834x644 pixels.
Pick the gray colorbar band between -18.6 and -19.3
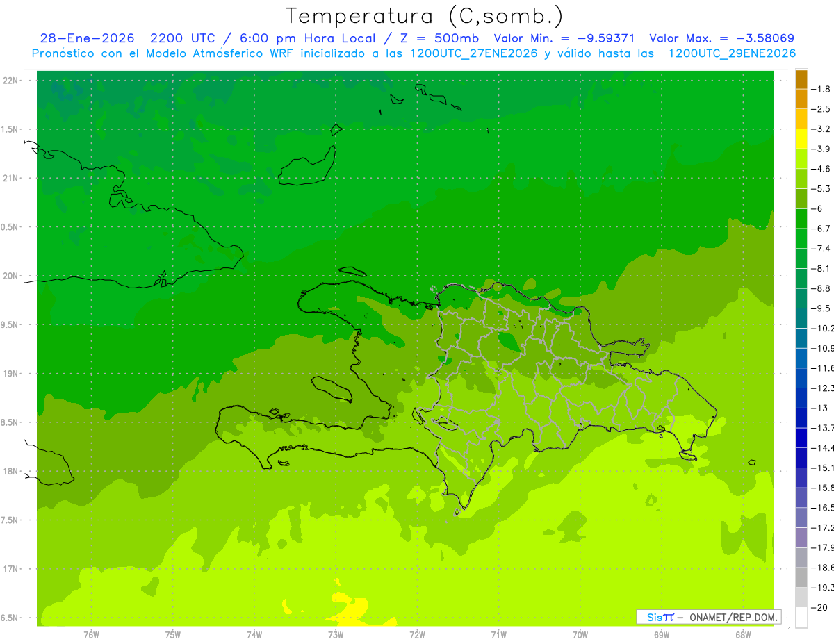[x=801, y=577]
